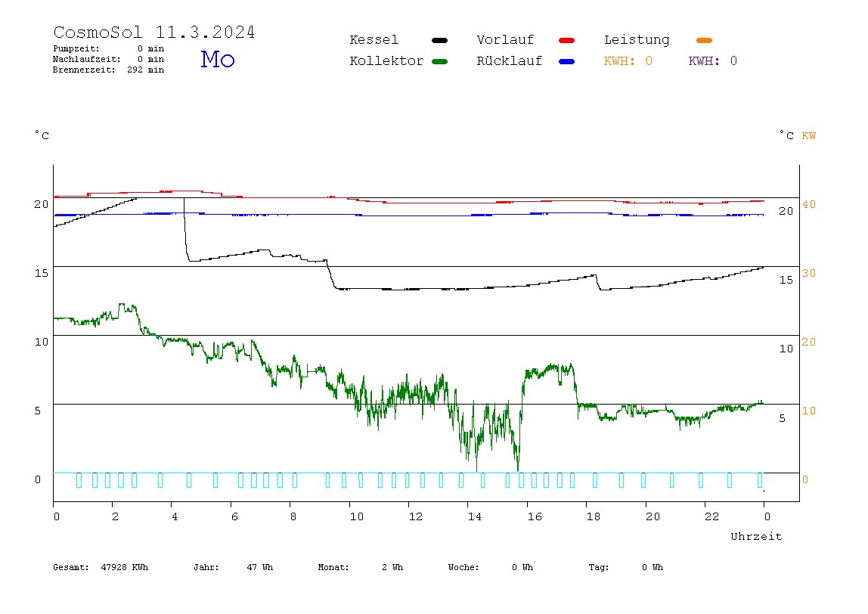Click the CosmoSol 11.3.2024 title

pos(154,32)
